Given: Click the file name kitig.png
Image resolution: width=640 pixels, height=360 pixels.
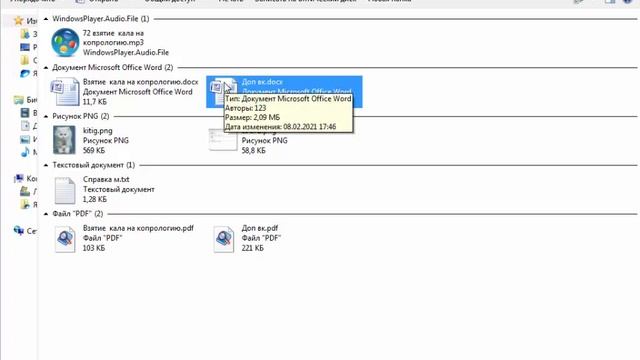Looking at the screenshot, I should (x=98, y=131).
